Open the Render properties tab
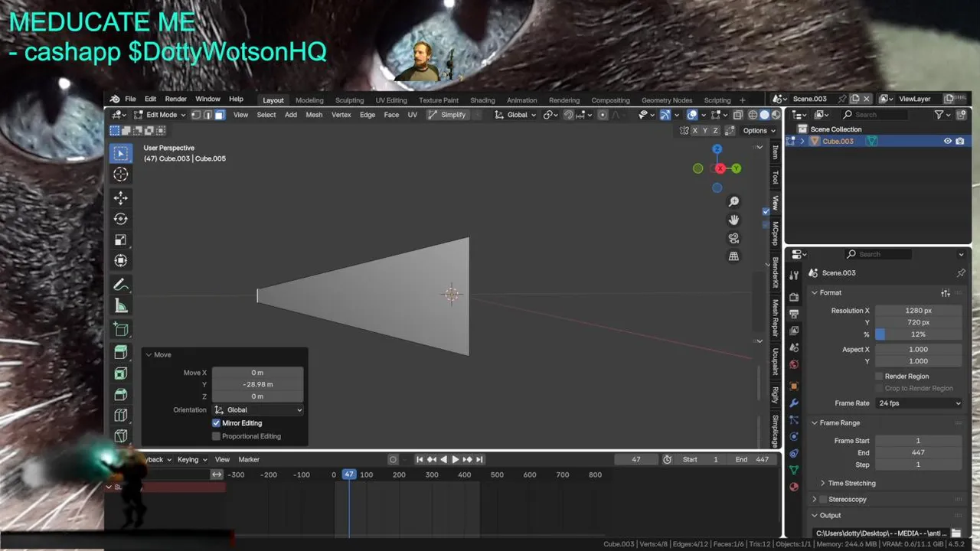980x551 pixels. tap(794, 297)
